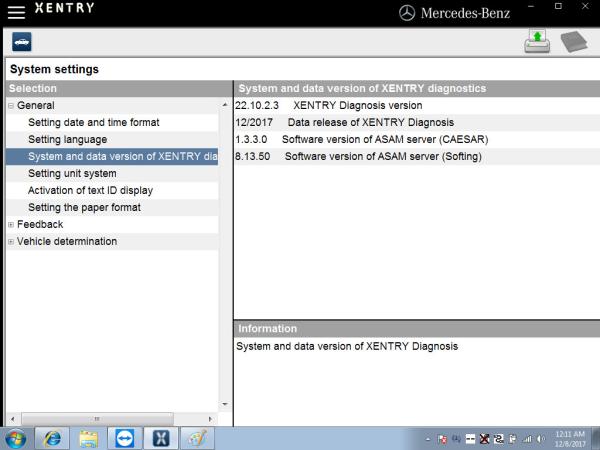Click the power plug tray icon

(x=513, y=439)
